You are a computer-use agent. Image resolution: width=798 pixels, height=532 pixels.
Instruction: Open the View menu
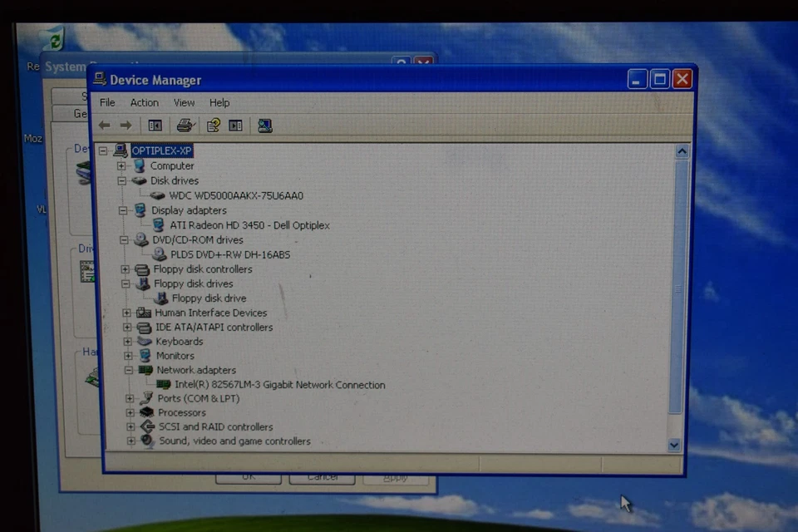tap(184, 102)
